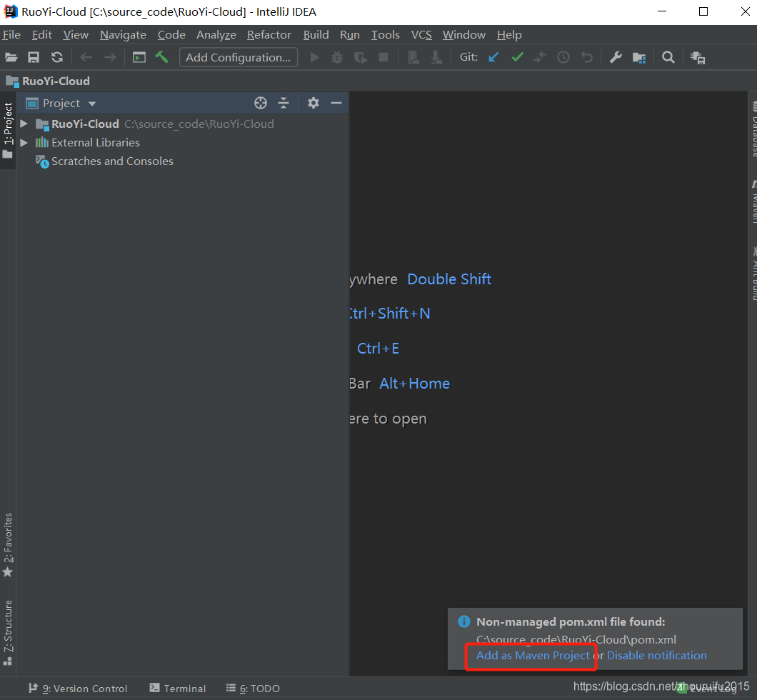Click the Forward navigation arrow

[x=110, y=57]
